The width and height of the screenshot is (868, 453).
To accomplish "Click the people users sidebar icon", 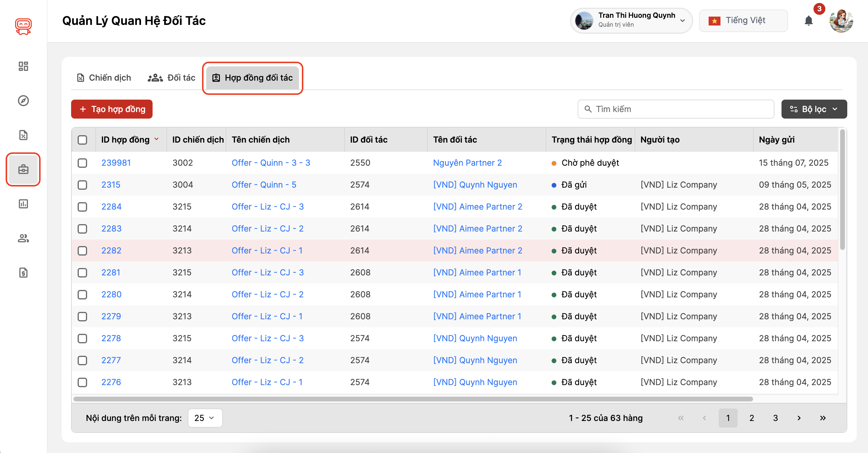I will pyautogui.click(x=23, y=238).
